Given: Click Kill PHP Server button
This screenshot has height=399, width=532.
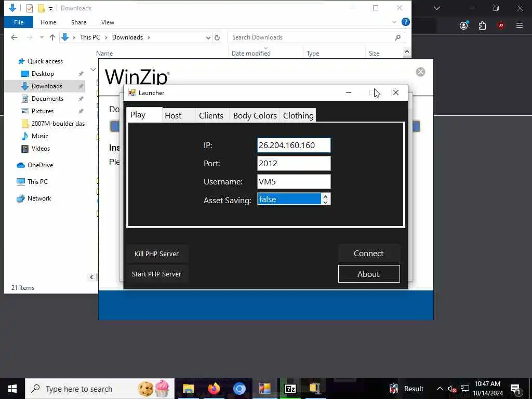Looking at the screenshot, I should pos(156,254).
